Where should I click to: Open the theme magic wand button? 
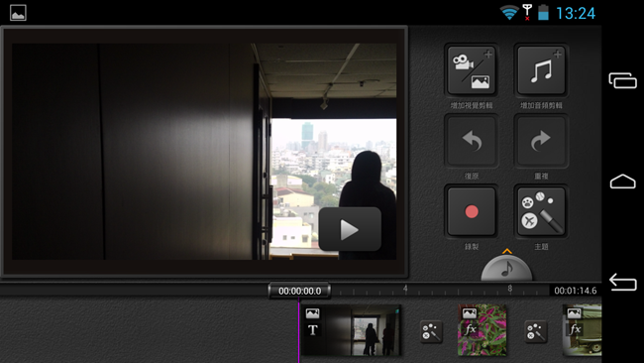[541, 211]
